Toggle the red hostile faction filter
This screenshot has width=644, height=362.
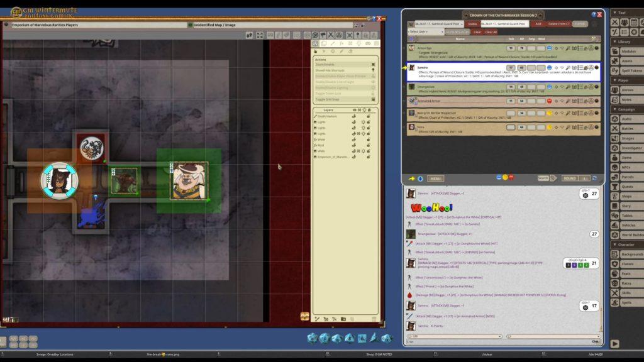tap(511, 177)
